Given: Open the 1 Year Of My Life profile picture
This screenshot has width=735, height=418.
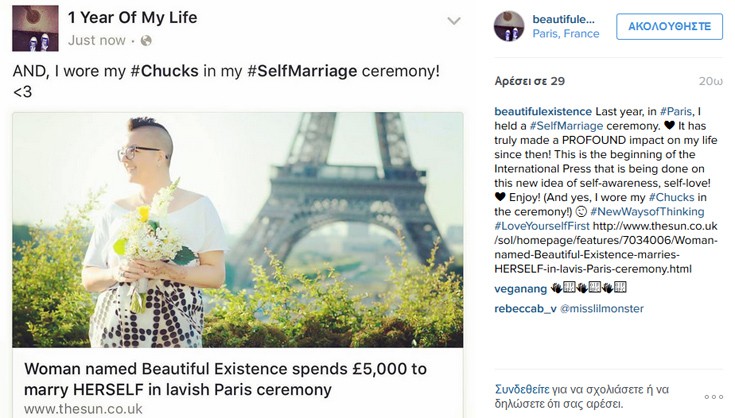Looking at the screenshot, I should [34, 28].
